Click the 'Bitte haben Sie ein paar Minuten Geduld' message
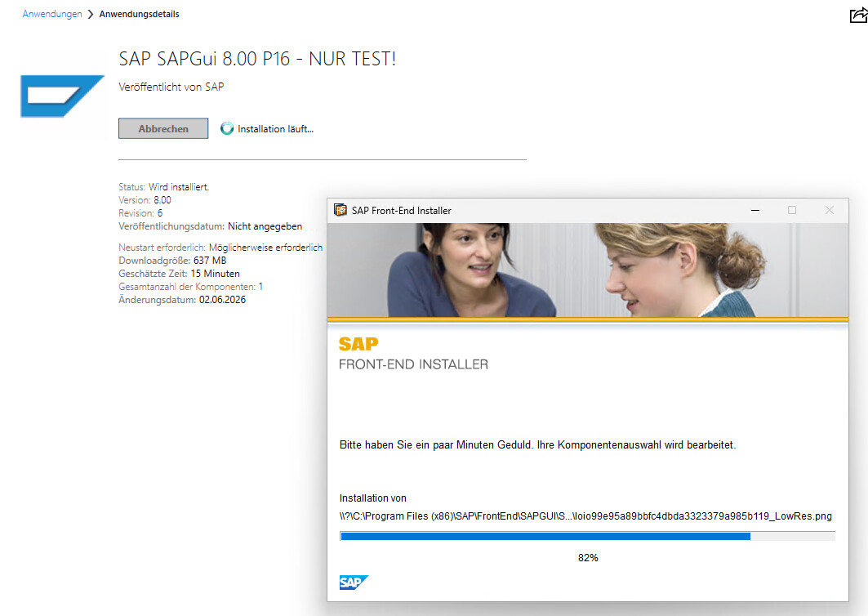The width and height of the screenshot is (868, 616). point(537,444)
